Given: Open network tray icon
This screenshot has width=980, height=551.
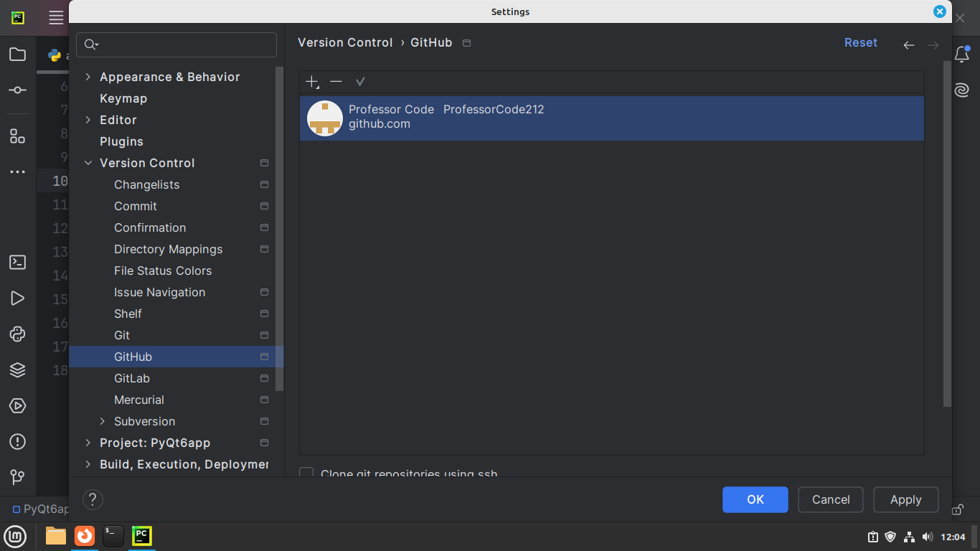Looking at the screenshot, I should [x=909, y=537].
